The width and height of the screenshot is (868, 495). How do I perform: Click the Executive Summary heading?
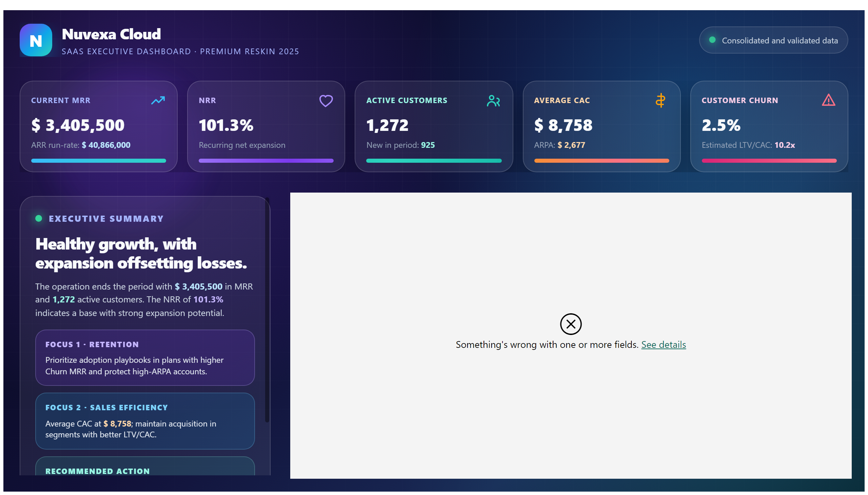tap(106, 219)
